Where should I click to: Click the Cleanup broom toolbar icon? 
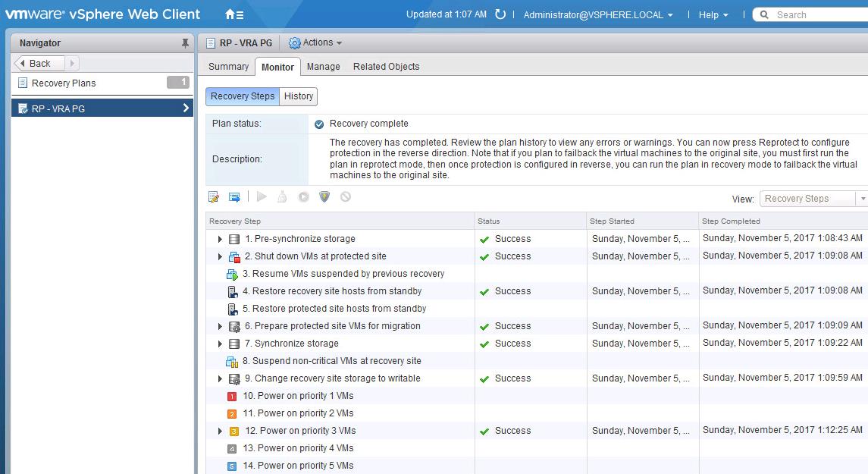point(282,196)
